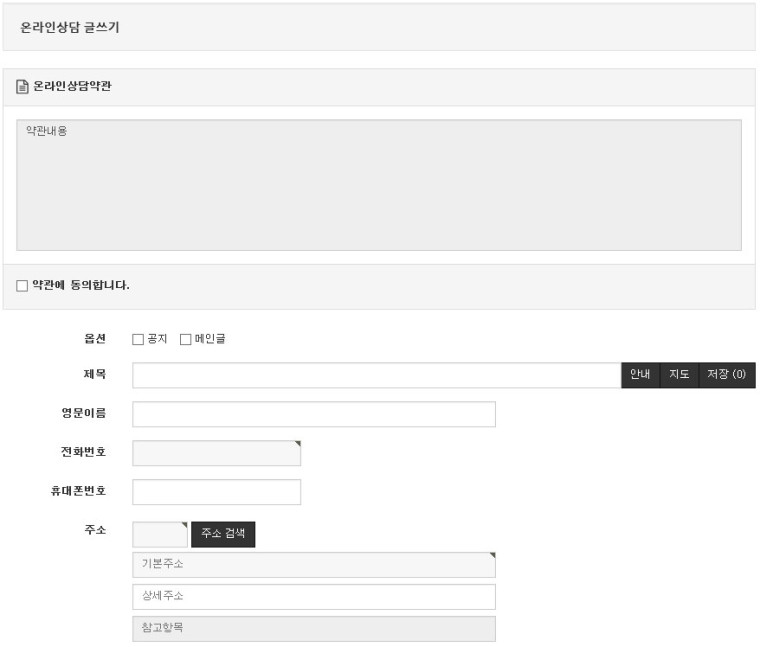
Task: Click the 온라인상담약관 section heading text
Action: [x=72, y=87]
